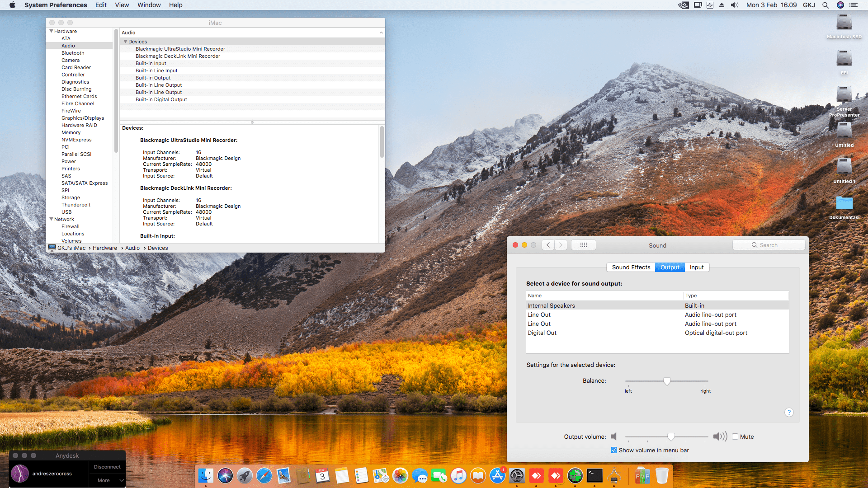Collapse the Network tree section
Image resolution: width=868 pixels, height=488 pixels.
[x=51, y=219]
